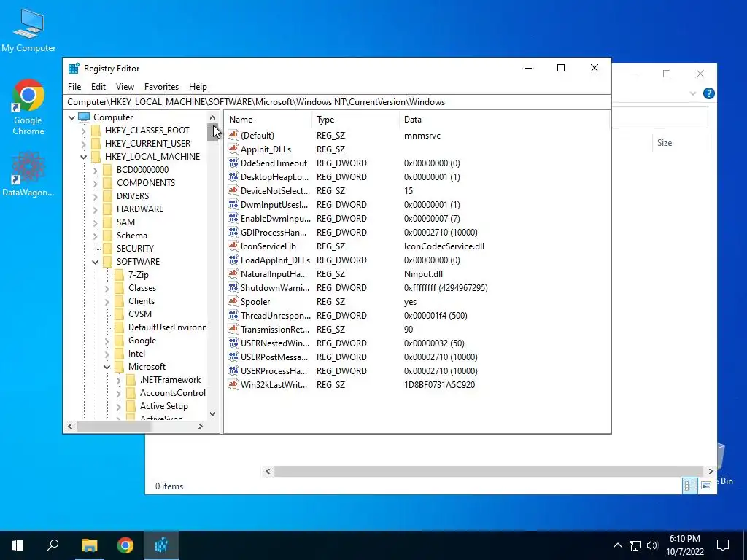The width and height of the screenshot is (747, 560).
Task: Sort values by the Name column header
Action: (x=268, y=120)
